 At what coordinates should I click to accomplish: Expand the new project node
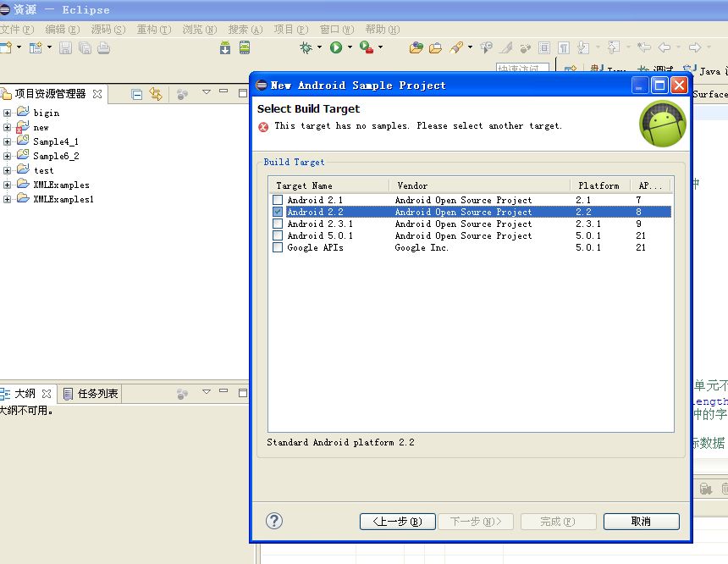point(7,127)
